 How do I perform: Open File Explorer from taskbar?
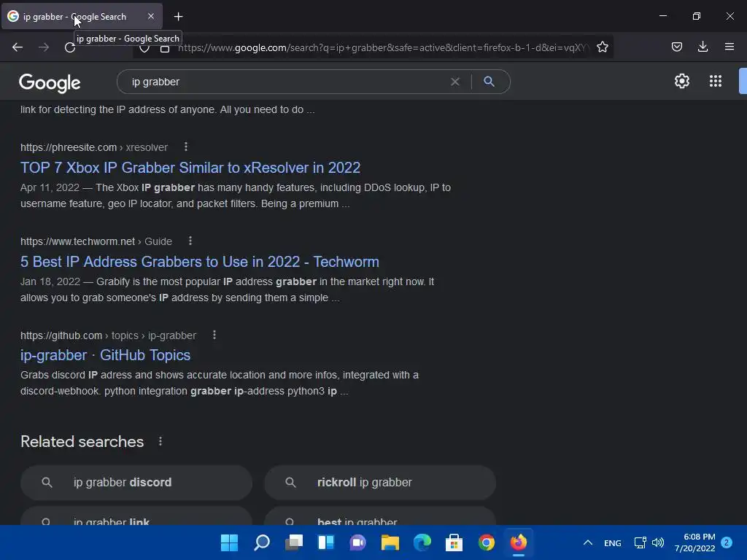pos(390,542)
